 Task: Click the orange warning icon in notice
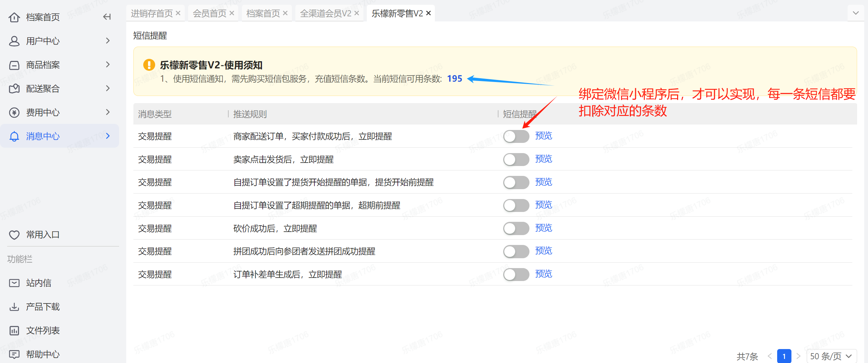coord(149,65)
